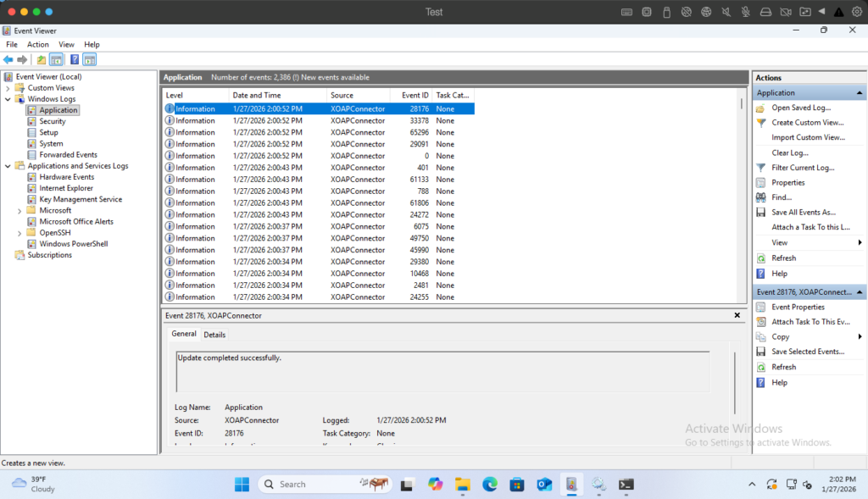The height and width of the screenshot is (499, 868).
Task: Open the Action menu in the menu bar
Action: 38,44
